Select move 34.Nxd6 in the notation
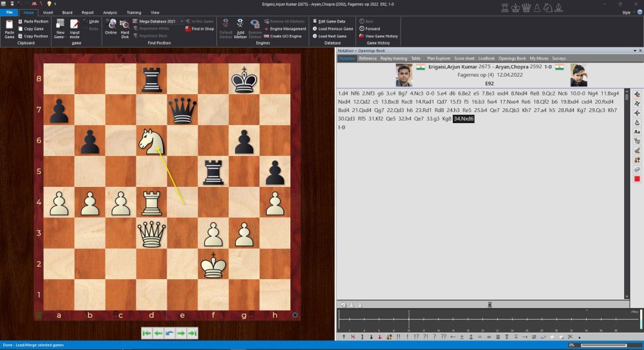The image size is (644, 350). (464, 119)
